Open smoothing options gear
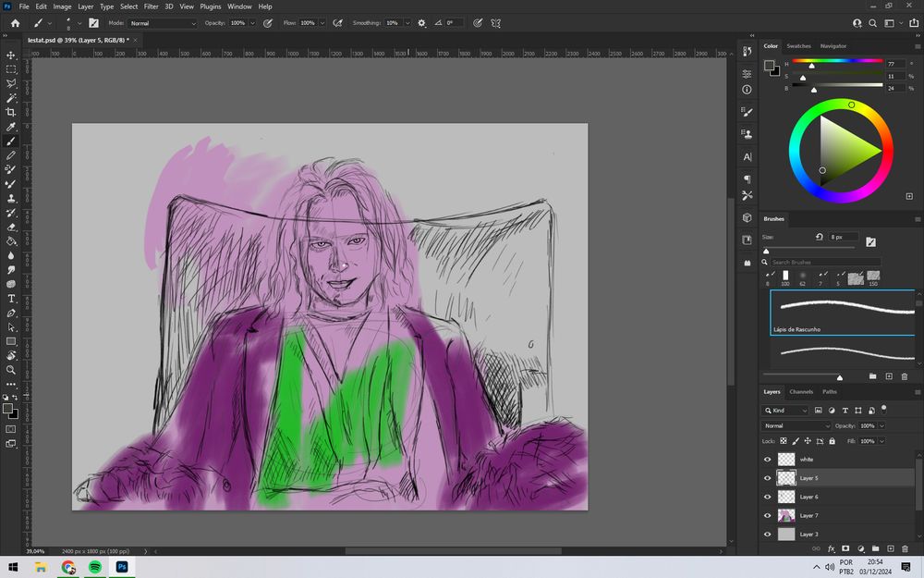The image size is (924, 578). pos(421,23)
